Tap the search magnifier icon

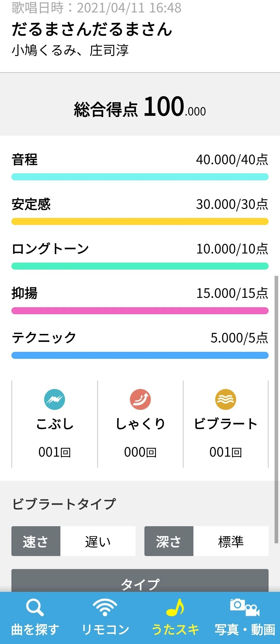[x=35, y=607]
